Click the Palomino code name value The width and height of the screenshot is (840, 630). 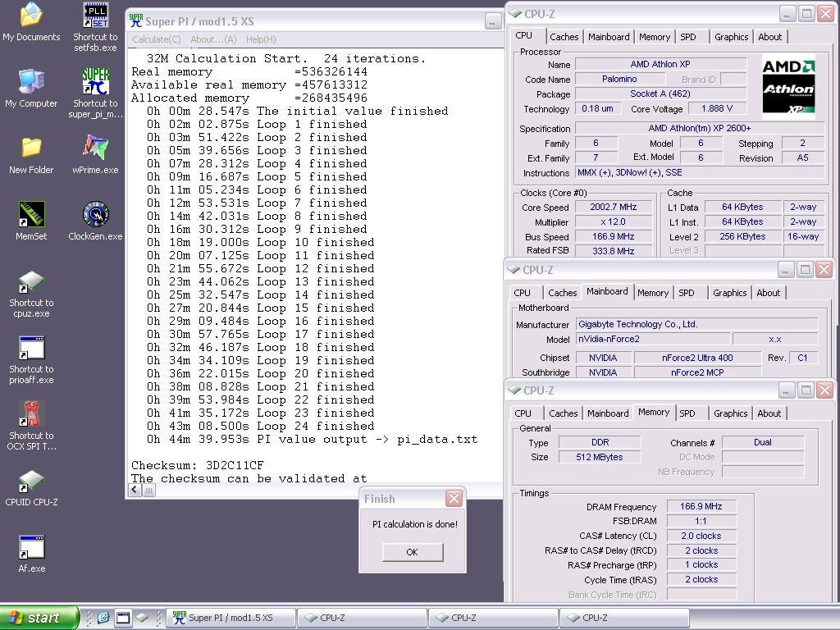tap(619, 79)
